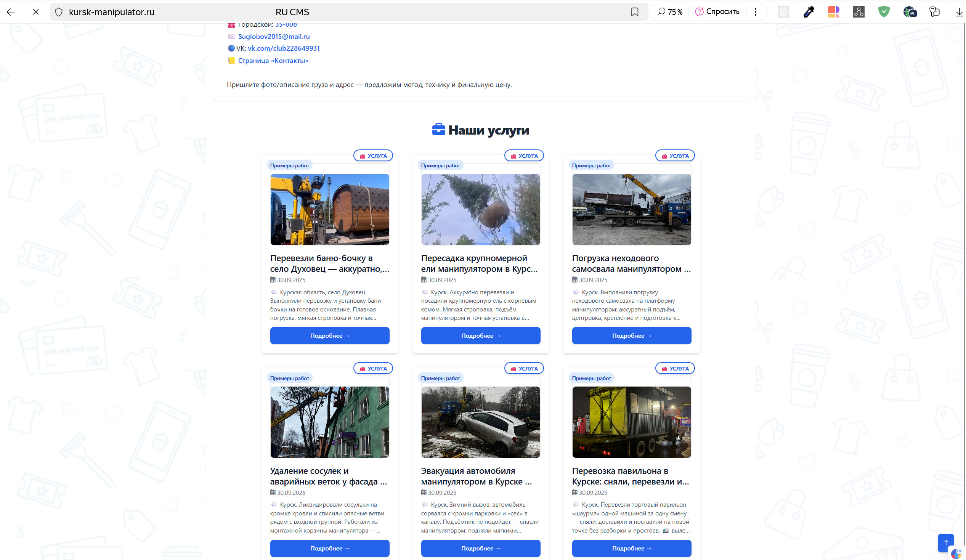Click the site protection shield icon
This screenshot has width=966, height=560.
pyautogui.click(x=59, y=12)
